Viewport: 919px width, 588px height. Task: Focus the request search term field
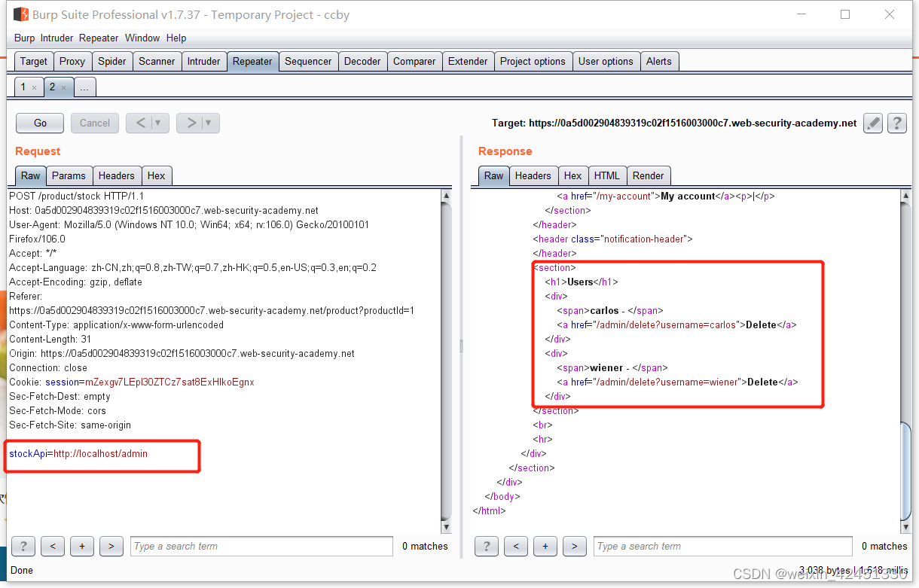(261, 546)
